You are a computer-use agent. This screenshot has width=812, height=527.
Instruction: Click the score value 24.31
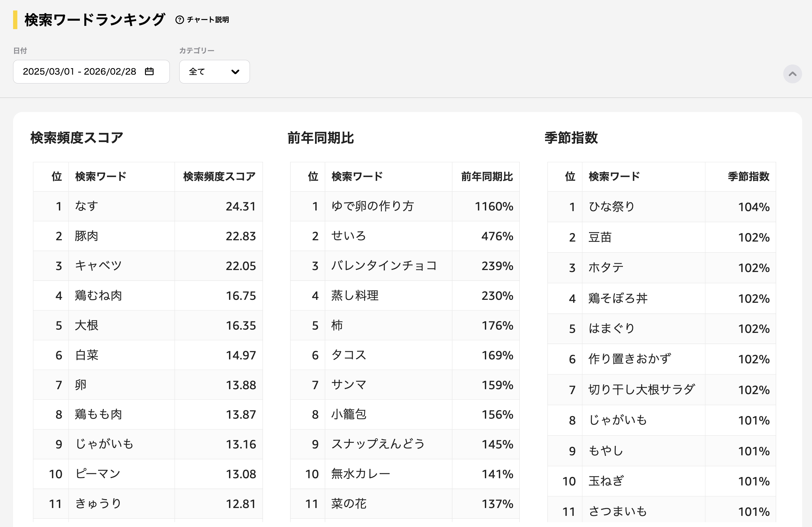(x=240, y=206)
